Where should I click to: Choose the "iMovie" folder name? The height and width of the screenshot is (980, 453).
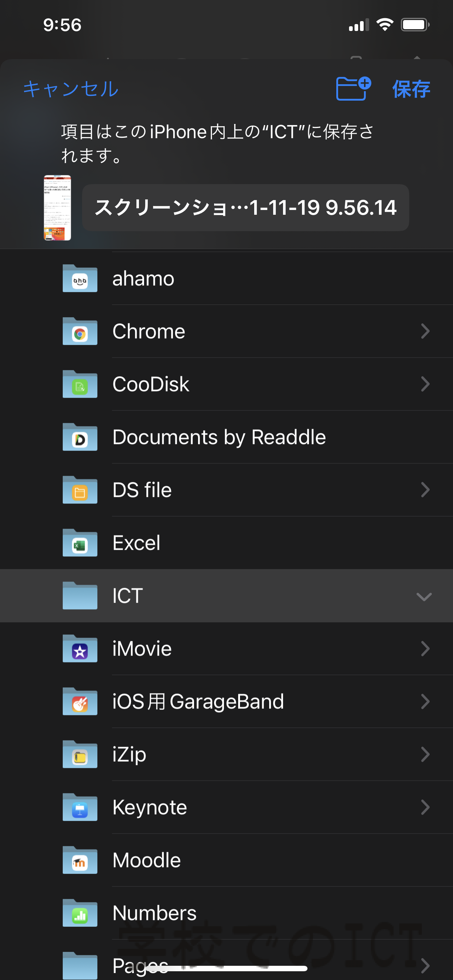pyautogui.click(x=142, y=649)
